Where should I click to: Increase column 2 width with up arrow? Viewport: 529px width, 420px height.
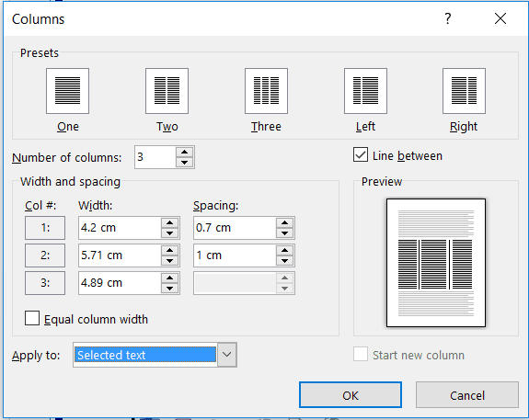point(169,251)
